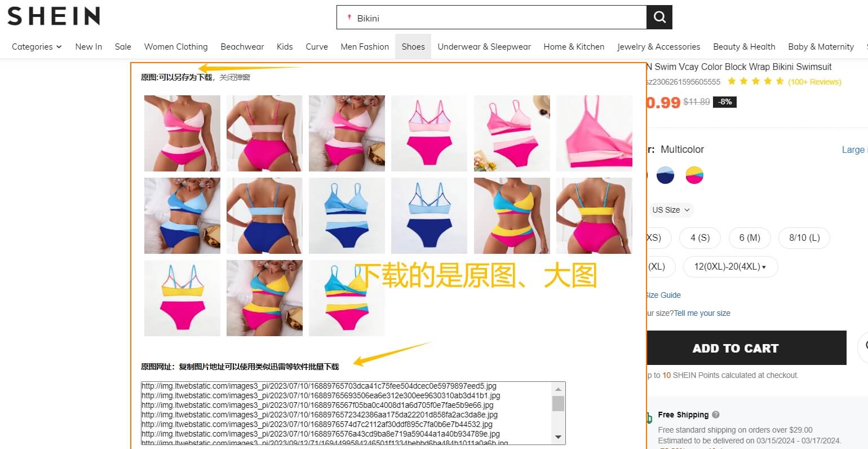Viewport: 868px width, 449px height.
Task: Click the blue bikini back-view thumbnail
Action: (264, 215)
